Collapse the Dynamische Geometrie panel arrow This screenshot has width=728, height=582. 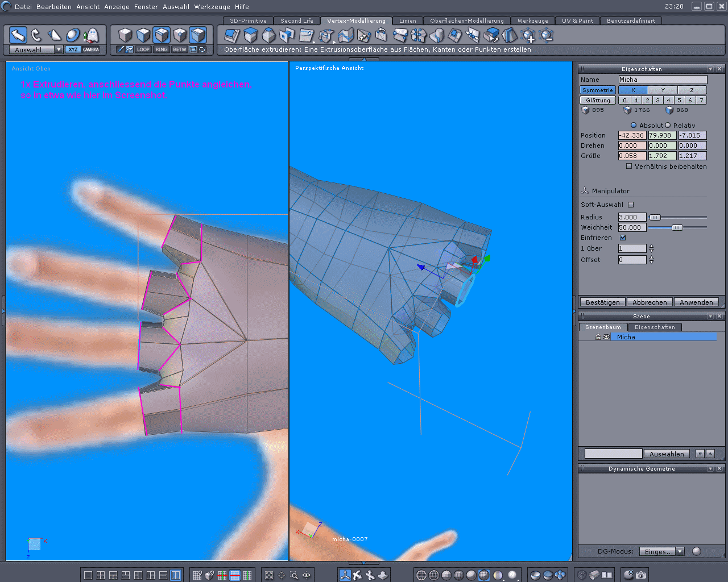click(x=710, y=468)
